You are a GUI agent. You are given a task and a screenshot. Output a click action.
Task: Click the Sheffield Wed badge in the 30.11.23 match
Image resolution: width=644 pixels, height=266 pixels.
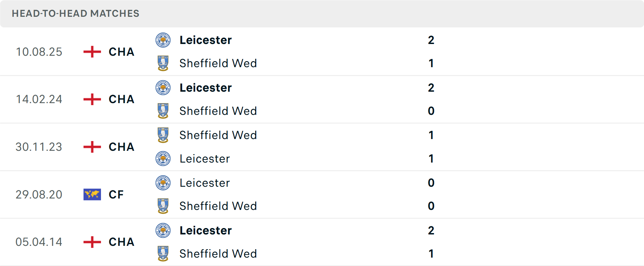[163, 135]
